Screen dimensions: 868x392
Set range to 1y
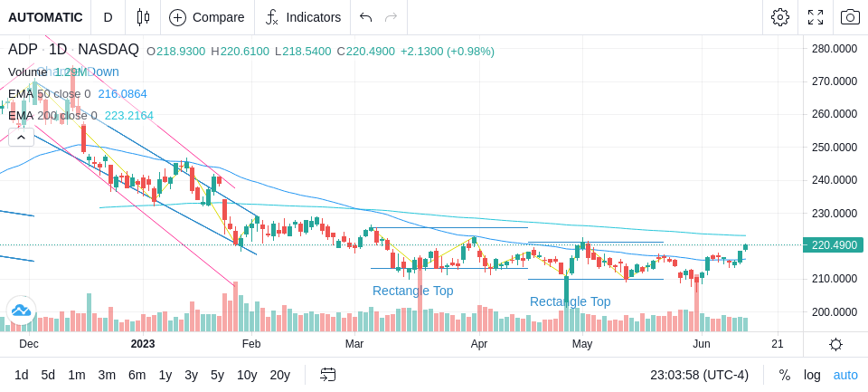[165, 376]
